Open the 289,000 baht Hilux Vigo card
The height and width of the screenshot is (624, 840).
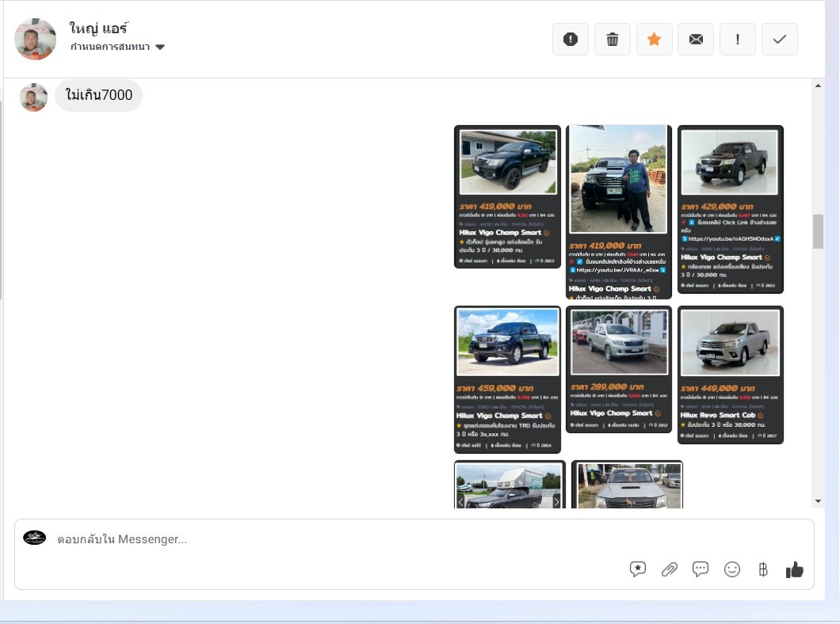tap(619, 369)
